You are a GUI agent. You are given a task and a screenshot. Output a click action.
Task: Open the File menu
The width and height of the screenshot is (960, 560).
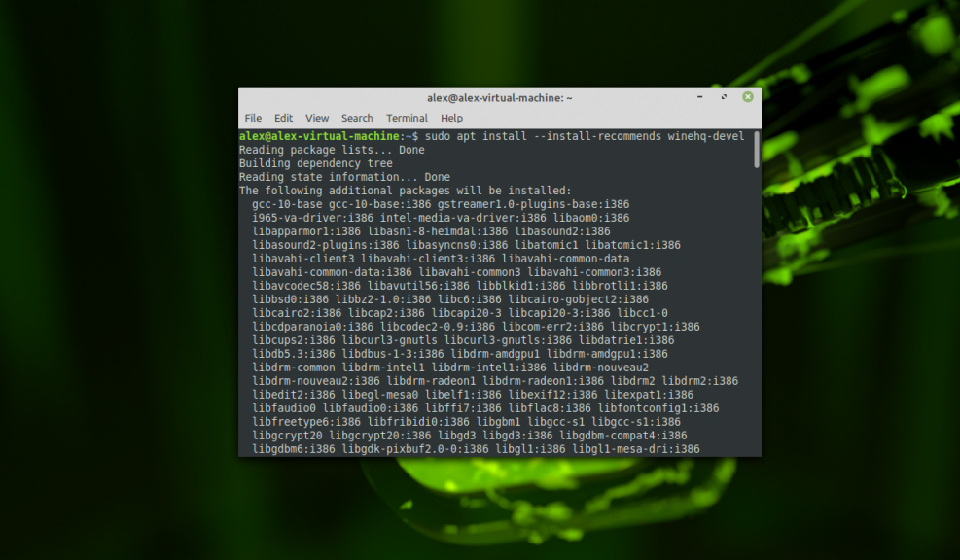point(253,118)
